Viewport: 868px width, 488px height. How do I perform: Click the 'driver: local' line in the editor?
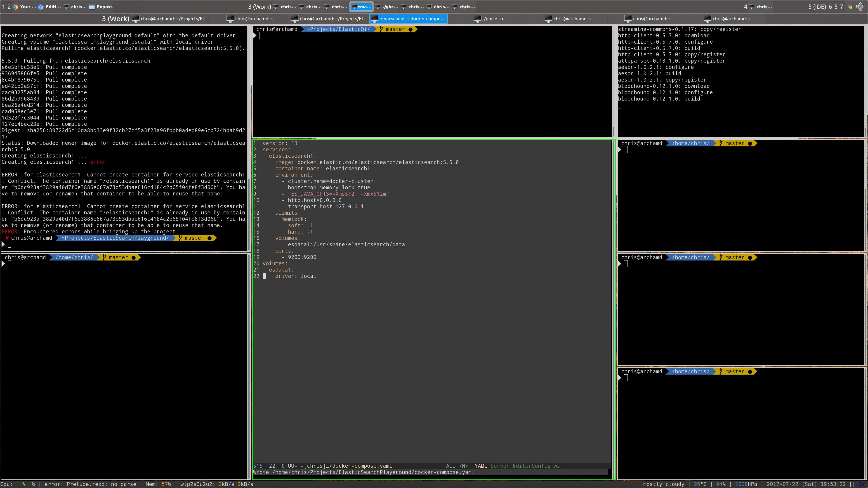tap(295, 276)
